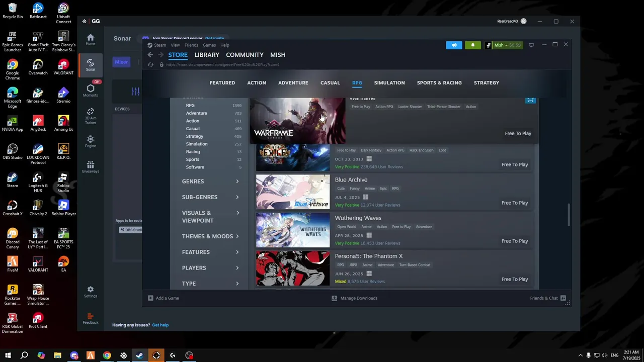Screen dimensions: 644x362
Task: Click the system tray volume icon
Action: click(604, 355)
